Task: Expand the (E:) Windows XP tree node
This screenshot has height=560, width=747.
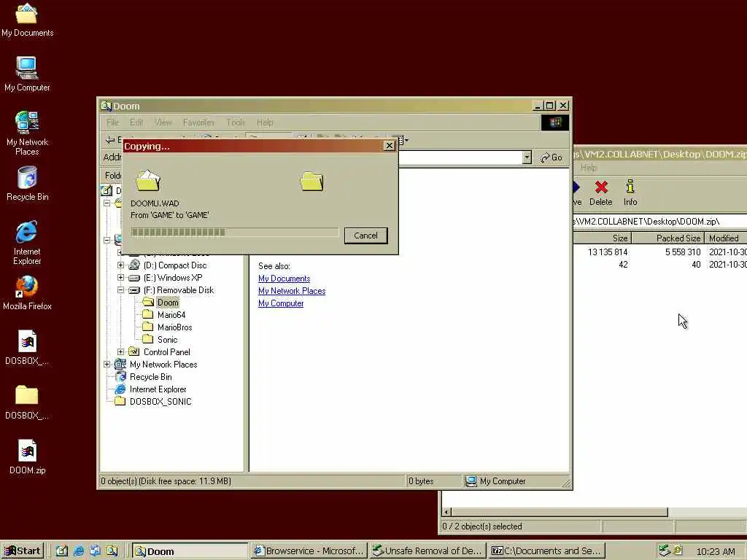Action: point(120,278)
